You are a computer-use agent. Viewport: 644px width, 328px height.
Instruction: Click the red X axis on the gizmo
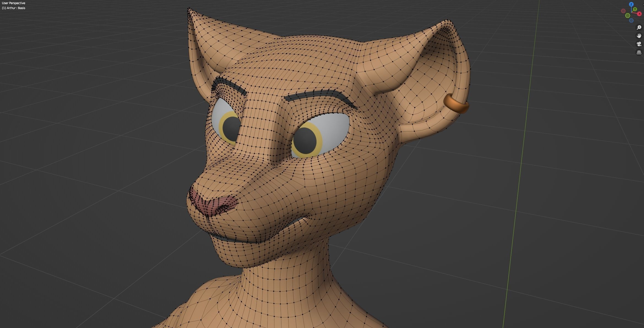[x=639, y=14]
